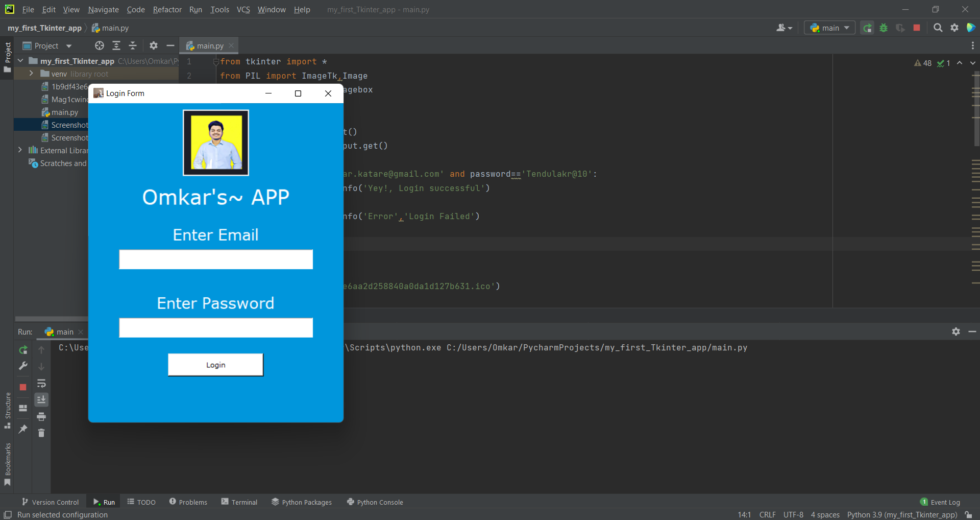This screenshot has width=980, height=520.
Task: Start debugging with the bug icon
Action: tap(884, 28)
